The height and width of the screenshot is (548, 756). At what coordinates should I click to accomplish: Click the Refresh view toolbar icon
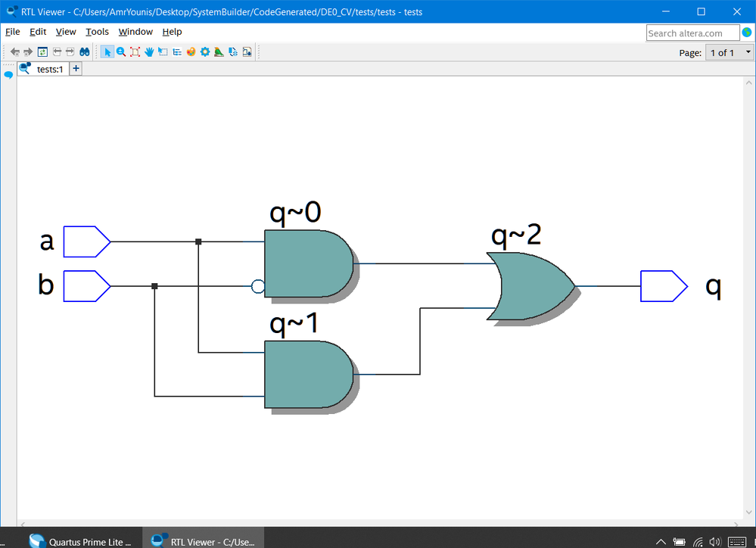coord(42,52)
